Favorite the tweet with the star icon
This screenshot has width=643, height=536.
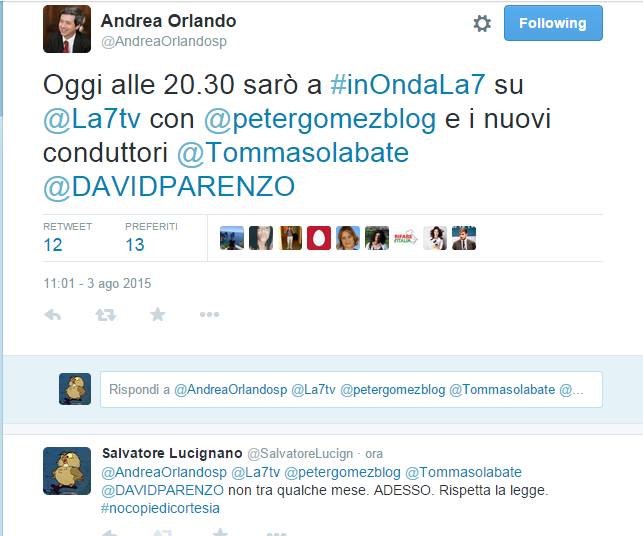pyautogui.click(x=157, y=314)
